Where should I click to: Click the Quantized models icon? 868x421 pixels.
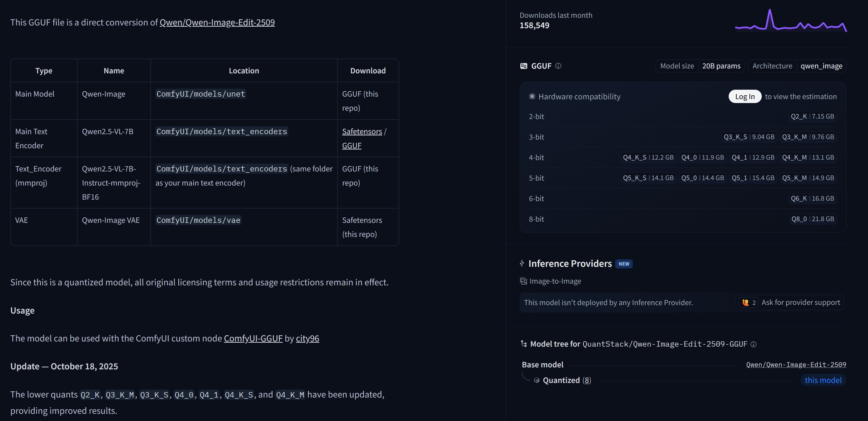(x=536, y=380)
